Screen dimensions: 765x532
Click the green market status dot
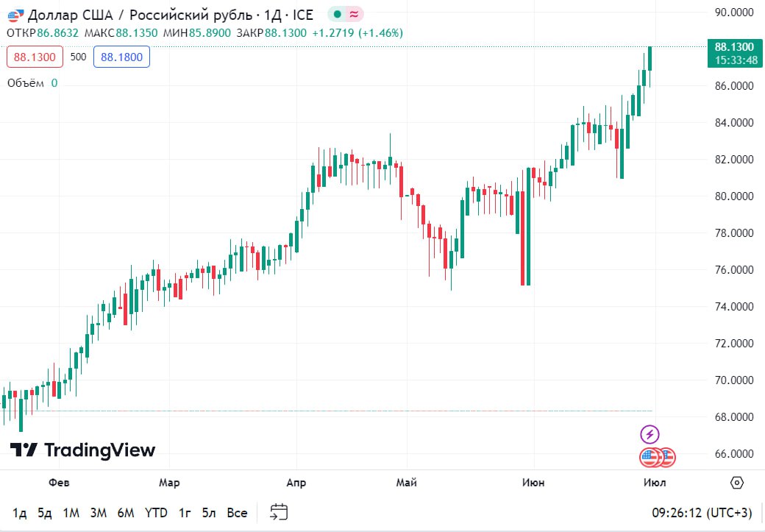click(x=337, y=14)
